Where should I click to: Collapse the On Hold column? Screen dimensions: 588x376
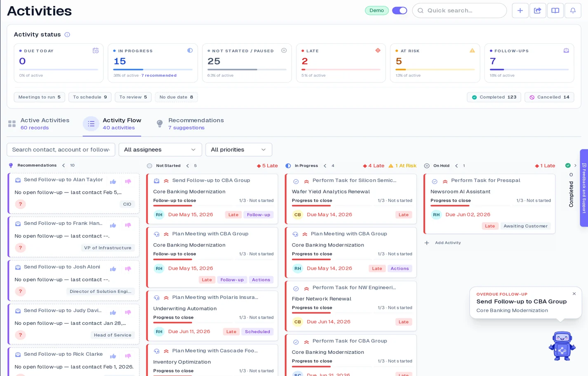pos(456,166)
